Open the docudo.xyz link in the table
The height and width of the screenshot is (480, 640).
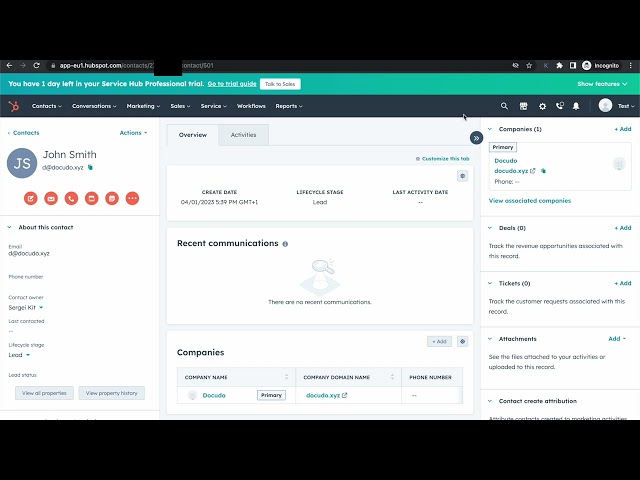(326, 395)
